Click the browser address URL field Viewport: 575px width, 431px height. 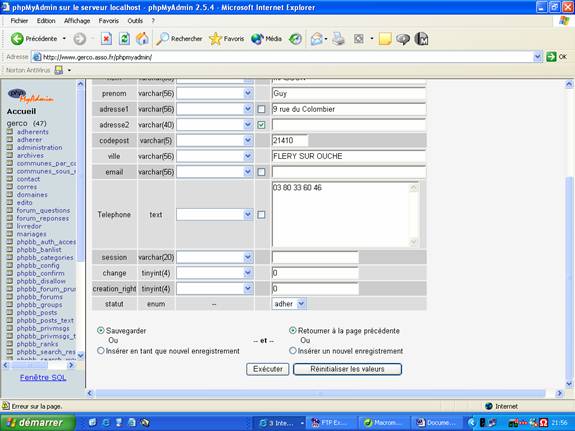[x=287, y=57]
